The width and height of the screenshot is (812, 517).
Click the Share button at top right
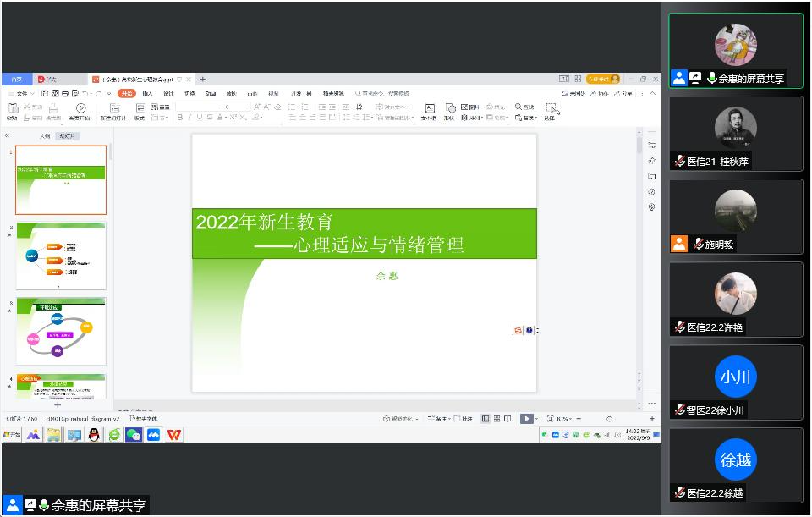click(x=623, y=93)
